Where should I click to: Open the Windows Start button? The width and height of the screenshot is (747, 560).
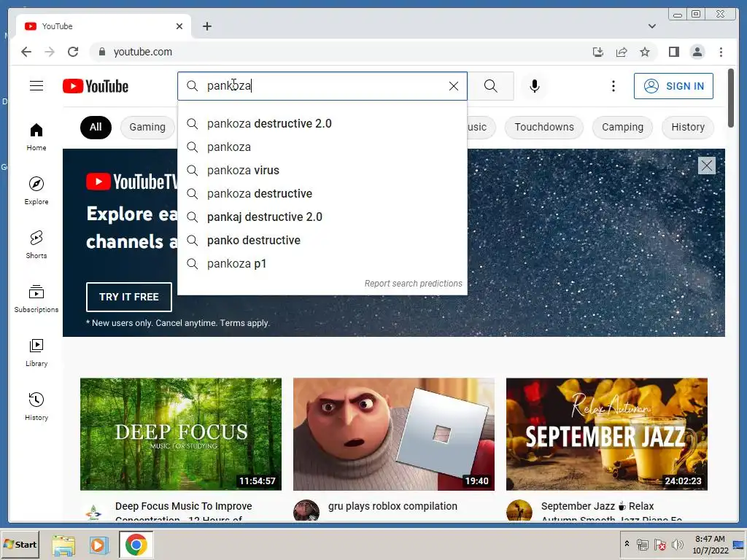tap(20, 544)
